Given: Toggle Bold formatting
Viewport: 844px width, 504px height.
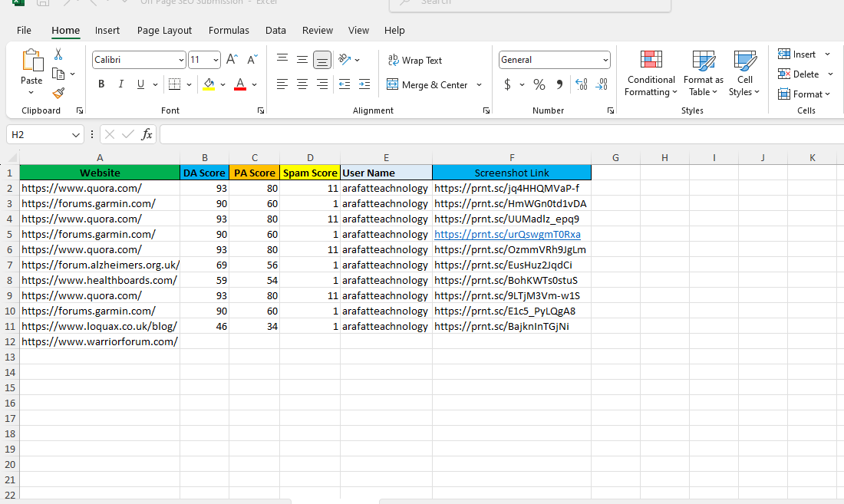Looking at the screenshot, I should 101,84.
